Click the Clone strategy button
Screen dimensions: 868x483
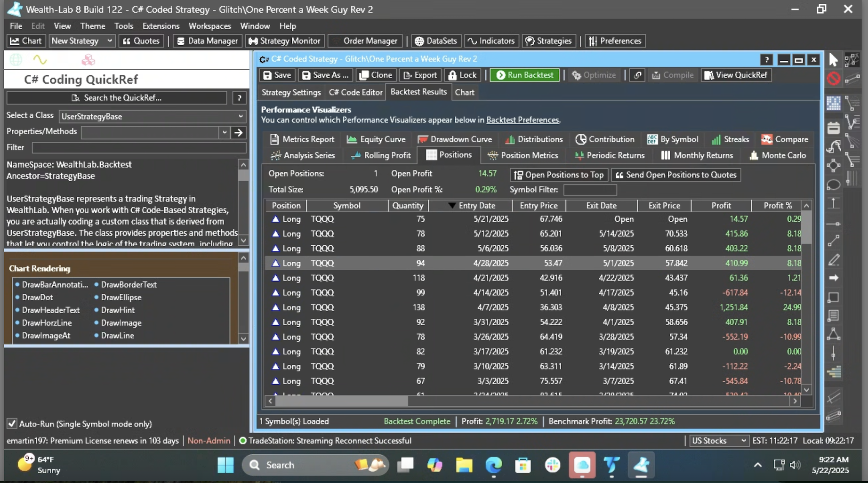375,75
